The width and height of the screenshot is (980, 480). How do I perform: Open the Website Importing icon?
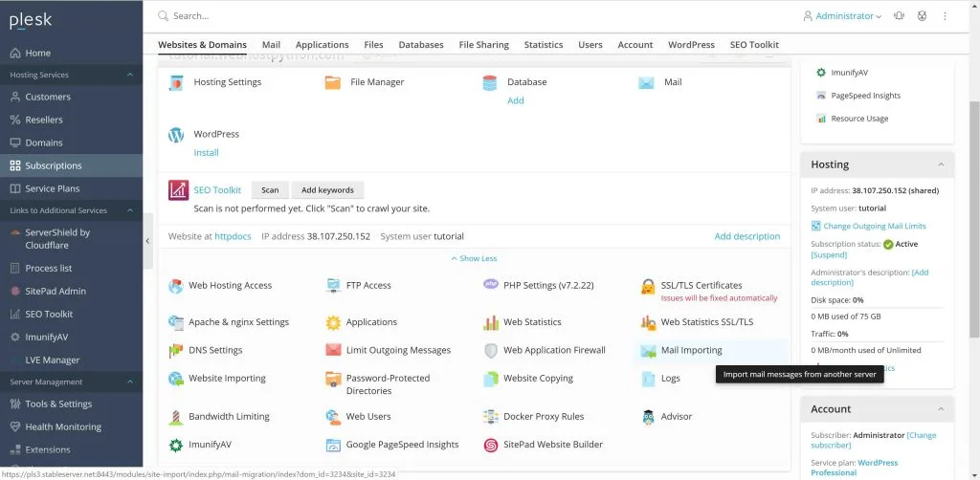pyautogui.click(x=176, y=379)
